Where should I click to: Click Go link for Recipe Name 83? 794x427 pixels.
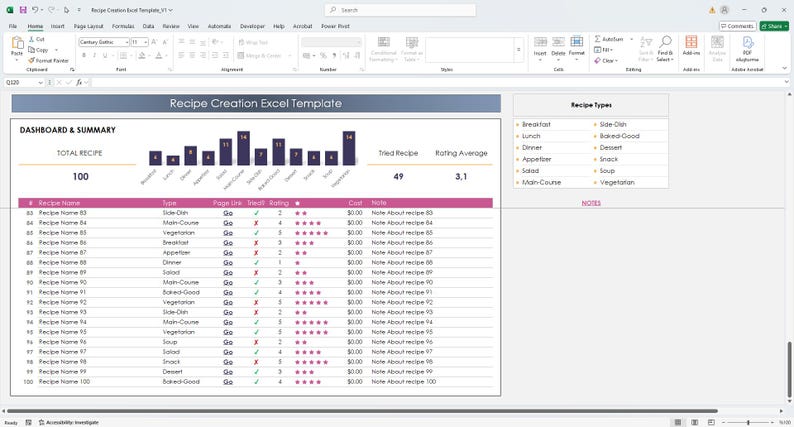[x=228, y=213]
